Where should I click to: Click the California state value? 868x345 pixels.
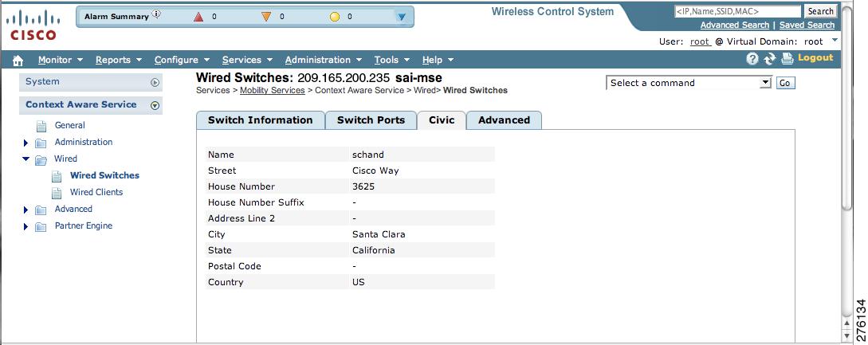pyautogui.click(x=374, y=250)
